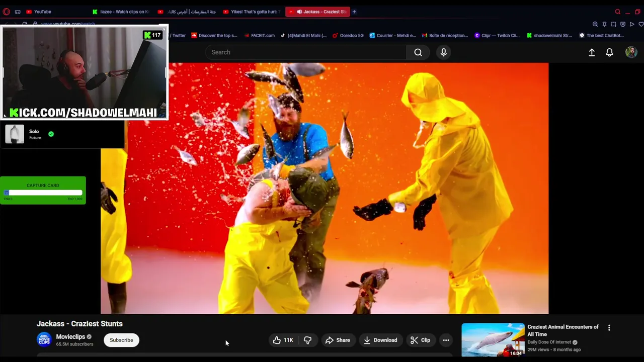Open the ad blocker shield icon
The image size is (644, 362).
[623, 24]
